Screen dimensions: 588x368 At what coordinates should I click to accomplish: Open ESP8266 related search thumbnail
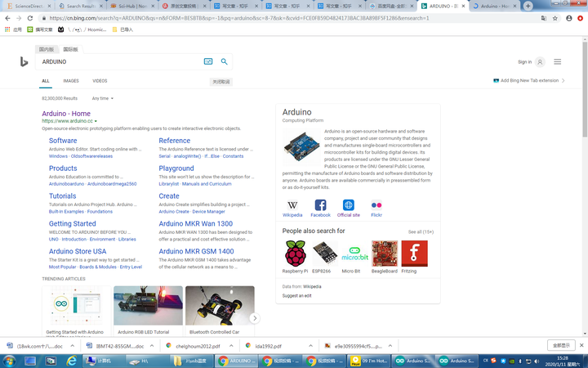pyautogui.click(x=325, y=254)
